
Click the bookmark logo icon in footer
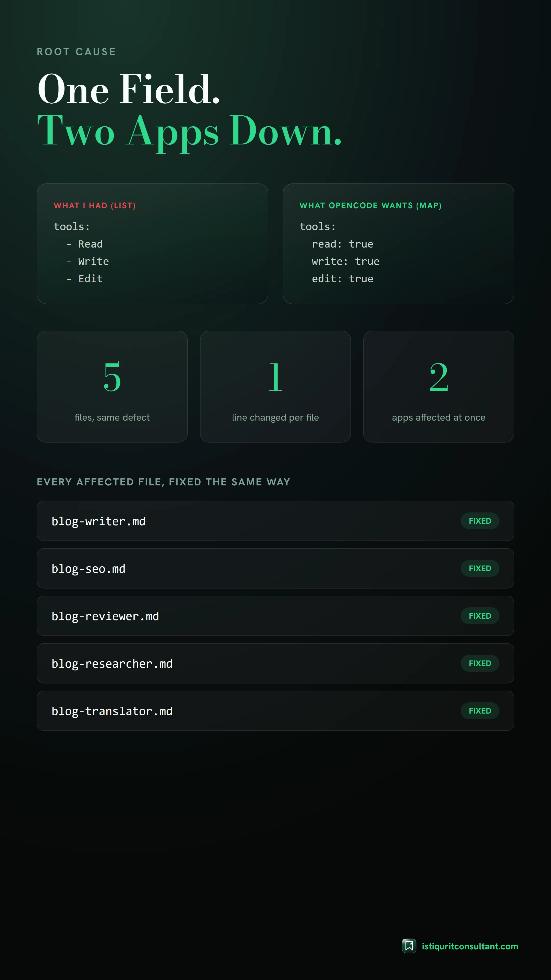pyautogui.click(x=409, y=946)
